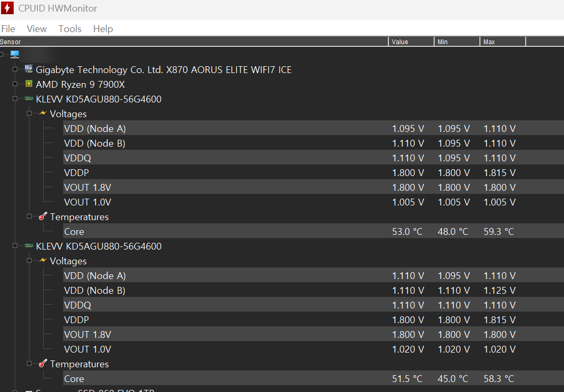564x392 pixels.
Task: Click second KLEVV Temperatures thermometer icon
Action: 43,363
